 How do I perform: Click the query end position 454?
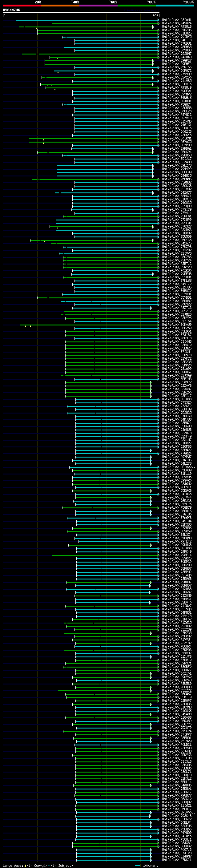(155, 15)
